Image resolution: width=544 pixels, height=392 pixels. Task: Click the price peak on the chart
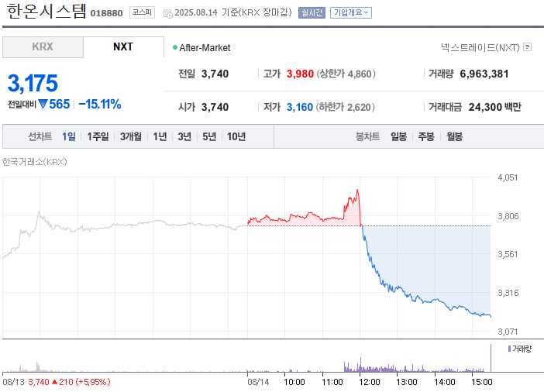357,190
